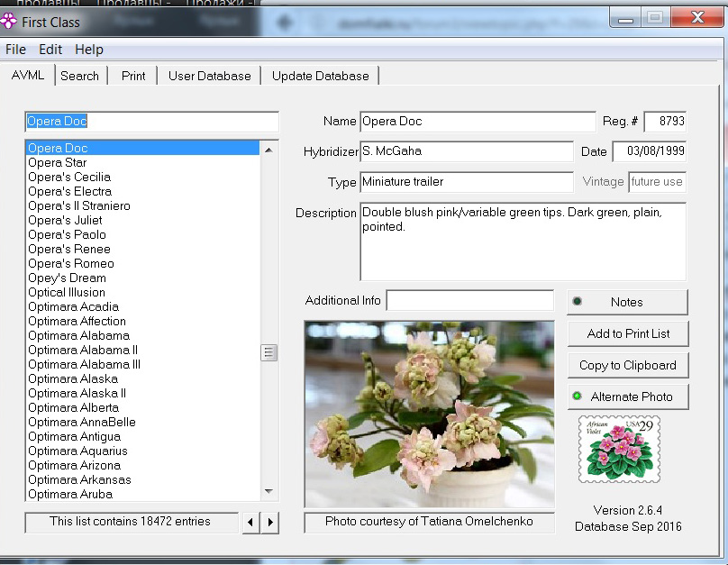Select Opera's Cecilia in the list

[143, 177]
